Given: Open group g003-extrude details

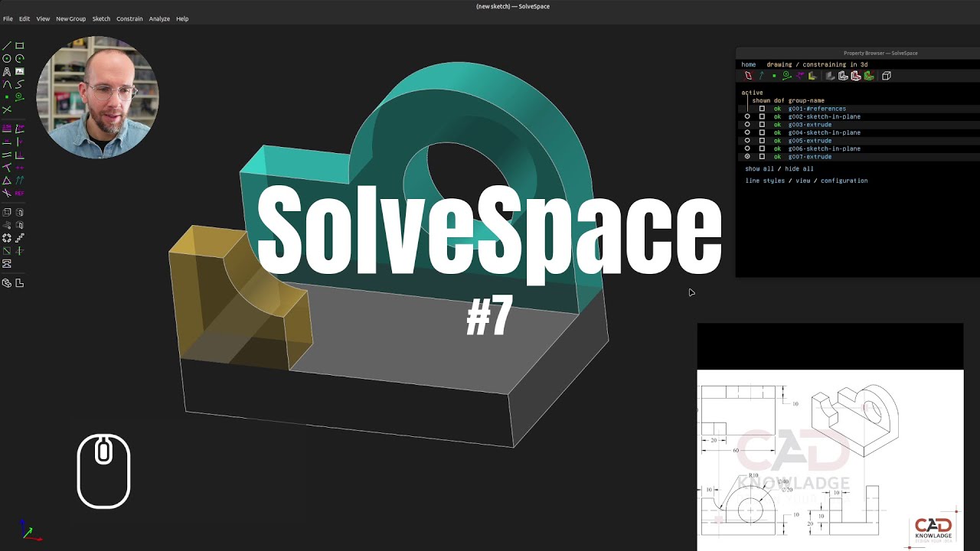Looking at the screenshot, I should tap(810, 125).
